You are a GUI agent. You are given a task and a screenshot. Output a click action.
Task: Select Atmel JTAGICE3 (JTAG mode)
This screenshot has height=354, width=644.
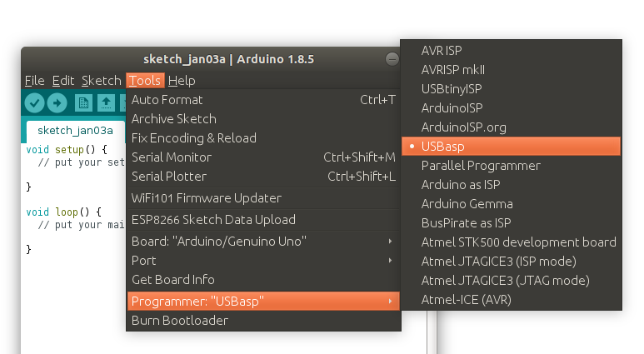pos(511,281)
